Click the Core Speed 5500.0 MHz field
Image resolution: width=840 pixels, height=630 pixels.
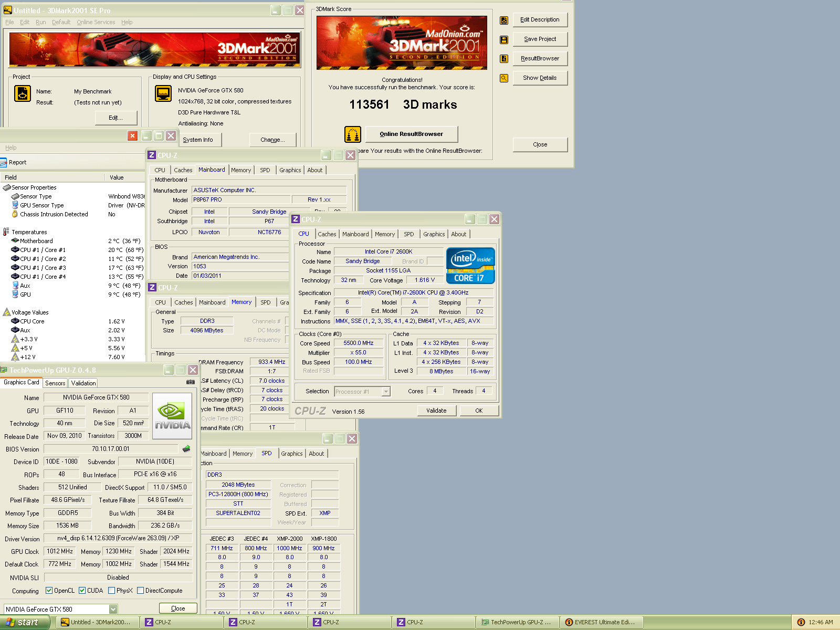pos(359,343)
